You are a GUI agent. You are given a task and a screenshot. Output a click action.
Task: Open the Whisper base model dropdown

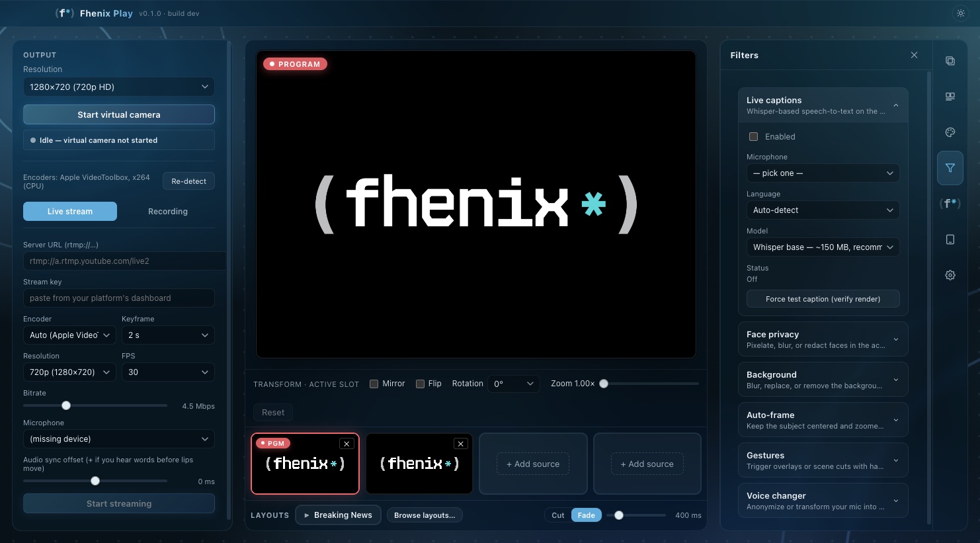point(823,247)
